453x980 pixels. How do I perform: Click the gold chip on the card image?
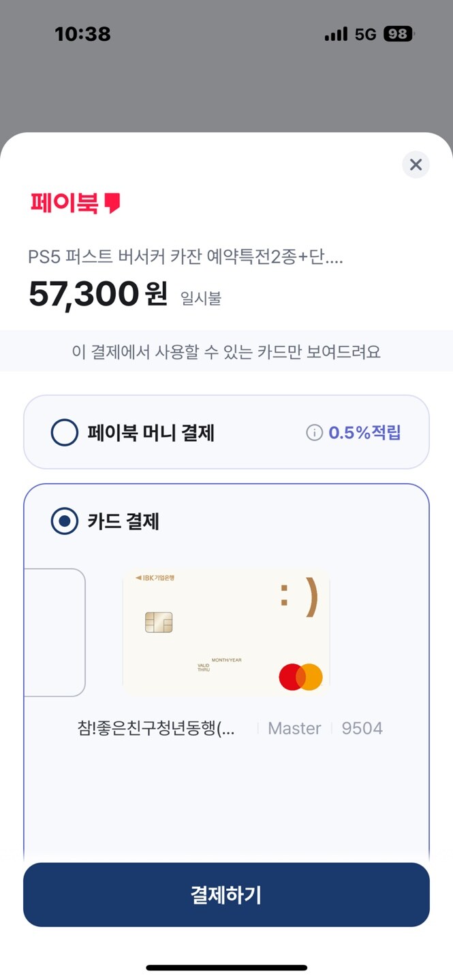point(161,622)
